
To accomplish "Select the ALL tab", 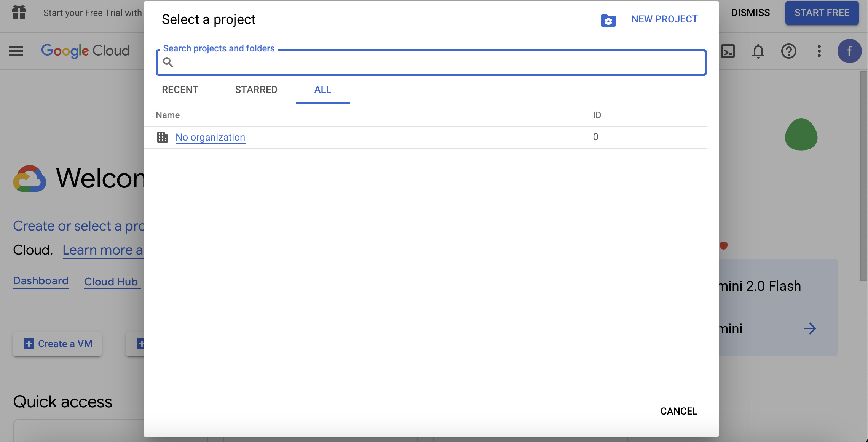I will tap(323, 90).
